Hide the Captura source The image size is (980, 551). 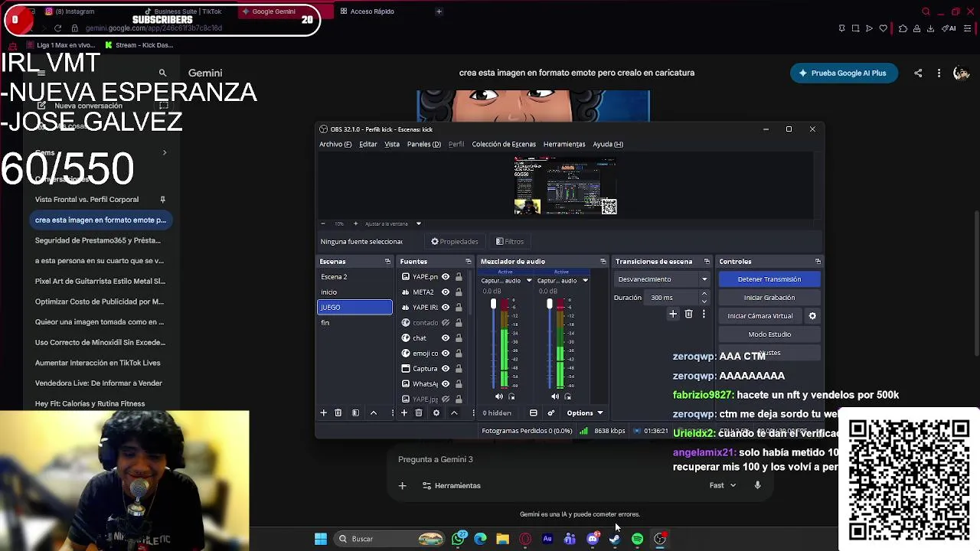pos(446,369)
